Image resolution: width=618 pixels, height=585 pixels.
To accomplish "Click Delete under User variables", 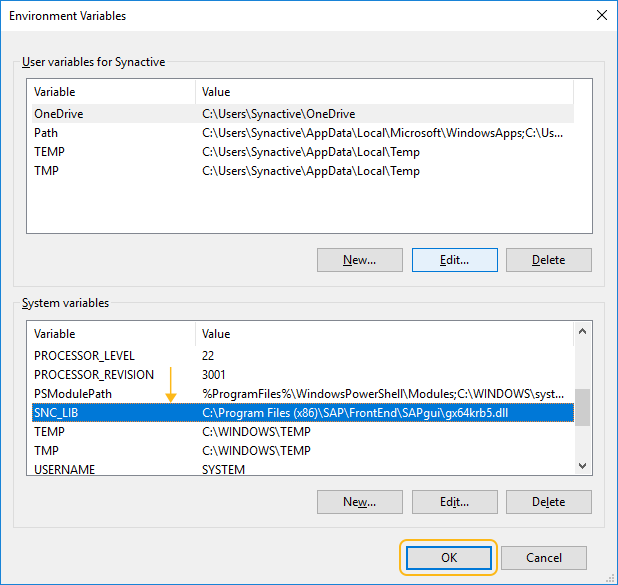I will point(549,260).
